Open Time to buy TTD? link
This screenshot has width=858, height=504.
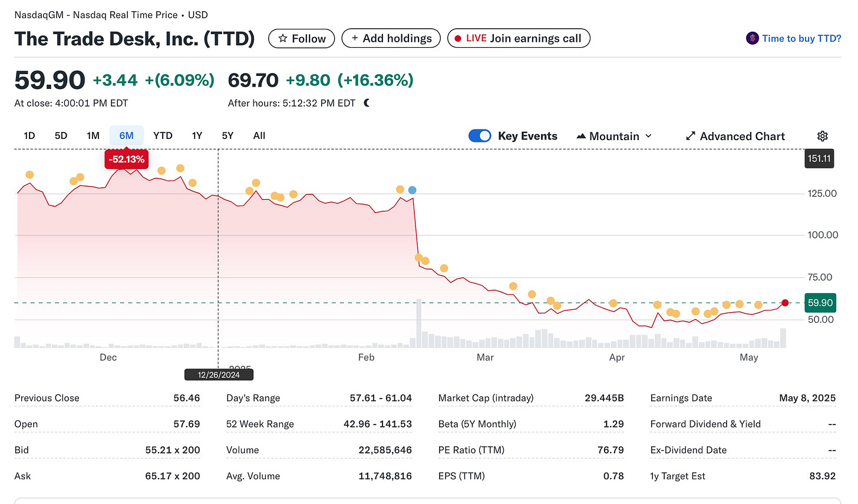click(801, 38)
